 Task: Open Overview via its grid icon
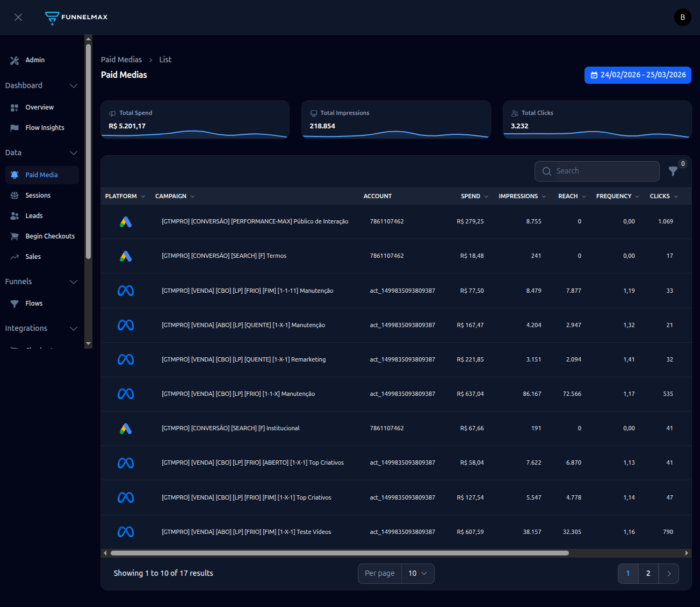tap(15, 107)
